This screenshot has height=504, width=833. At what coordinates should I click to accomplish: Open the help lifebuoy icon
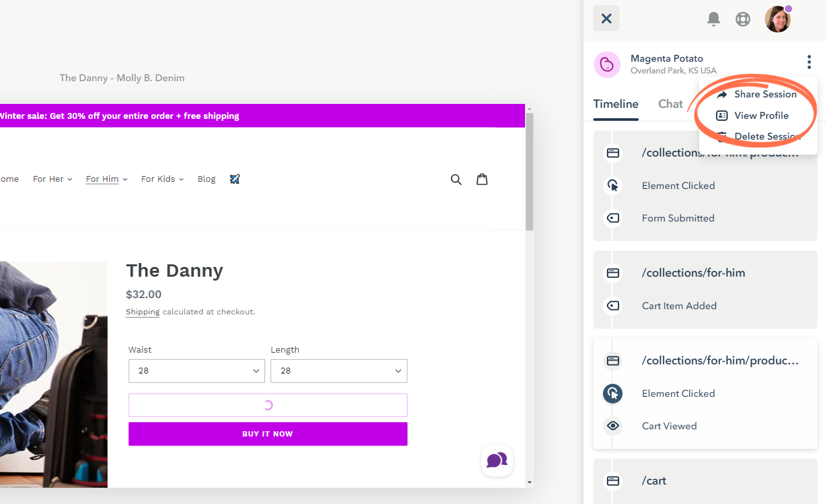743,19
